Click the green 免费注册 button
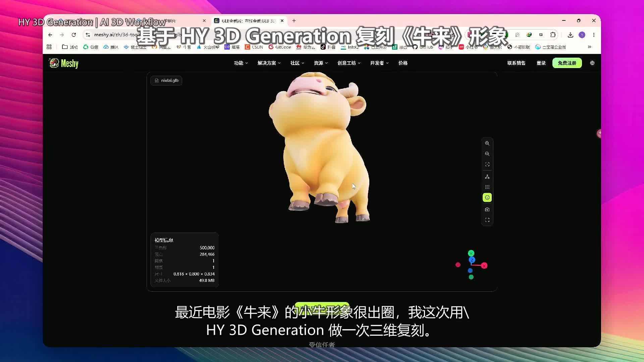Screen dimensions: 644x362 tap(567, 63)
